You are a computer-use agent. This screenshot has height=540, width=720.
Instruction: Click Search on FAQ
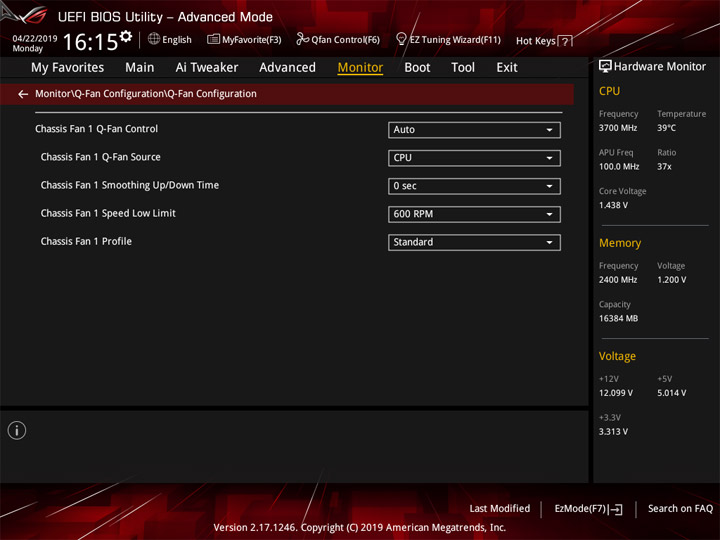point(681,509)
